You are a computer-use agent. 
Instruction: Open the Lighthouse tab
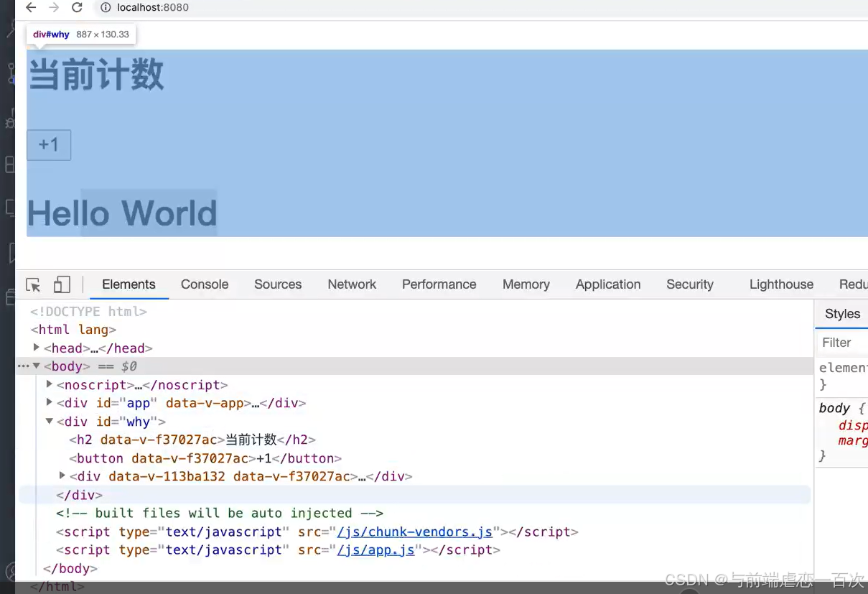point(781,284)
